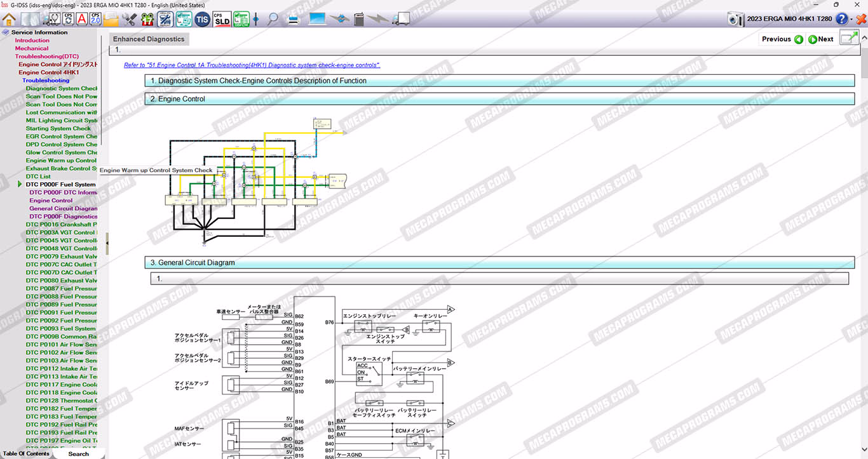Open the Help icon dropdown arrow
The image size is (868, 459).
(x=851, y=20)
